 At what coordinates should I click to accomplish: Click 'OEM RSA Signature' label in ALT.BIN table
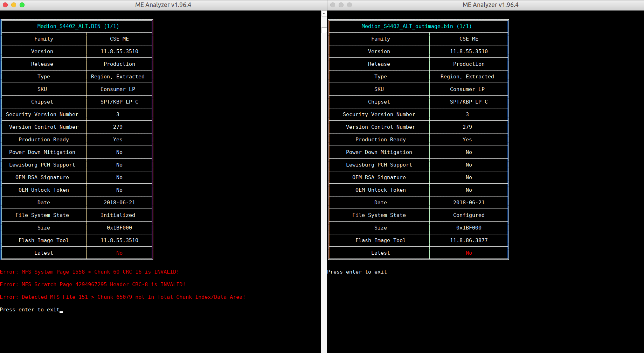[42, 177]
